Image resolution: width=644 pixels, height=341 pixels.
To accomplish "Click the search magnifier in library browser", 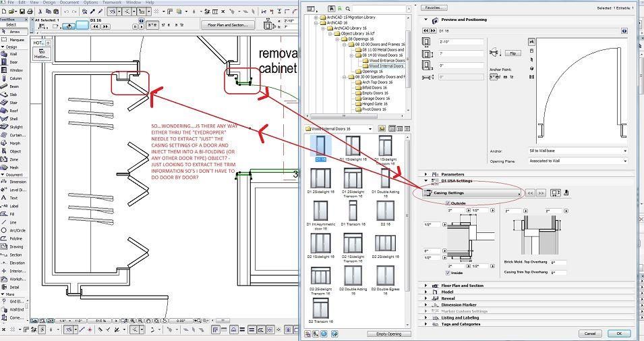I will [347, 9].
